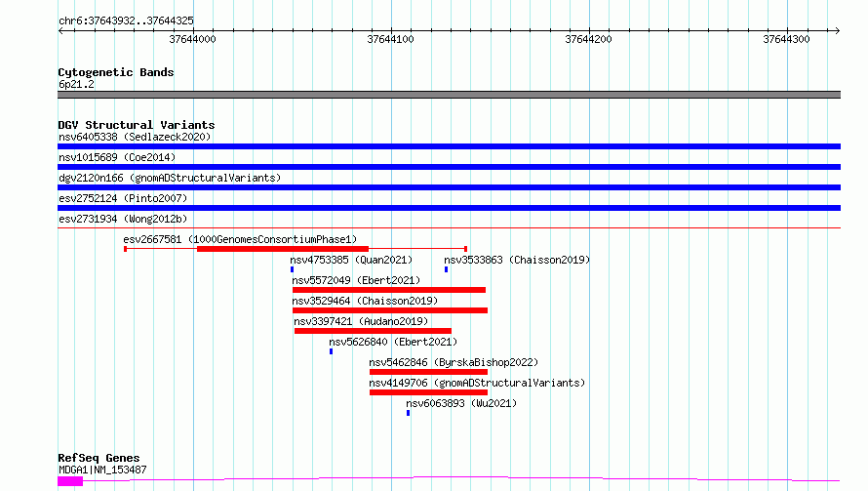Click the blue bar under dgv2120n166
868x491 pixels.
449,187
